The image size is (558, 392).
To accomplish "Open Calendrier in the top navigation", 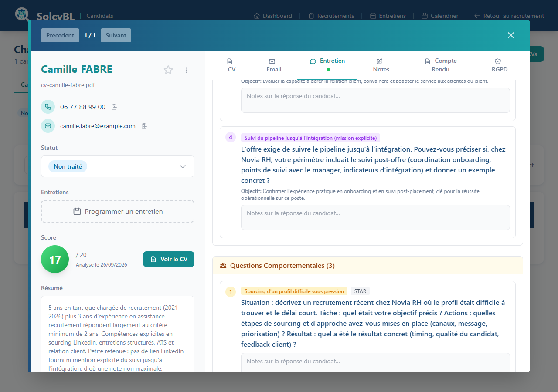I will coord(440,16).
